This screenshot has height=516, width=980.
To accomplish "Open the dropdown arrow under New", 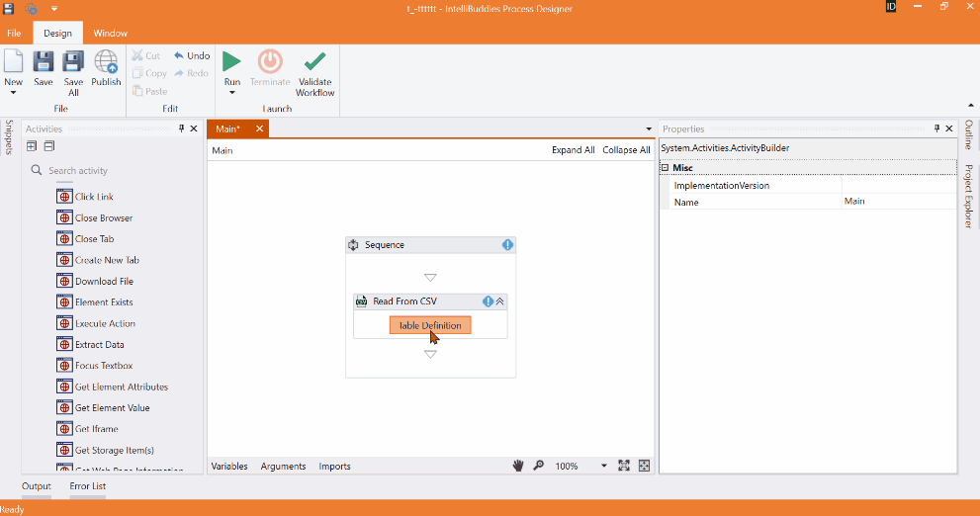I will coord(13,93).
